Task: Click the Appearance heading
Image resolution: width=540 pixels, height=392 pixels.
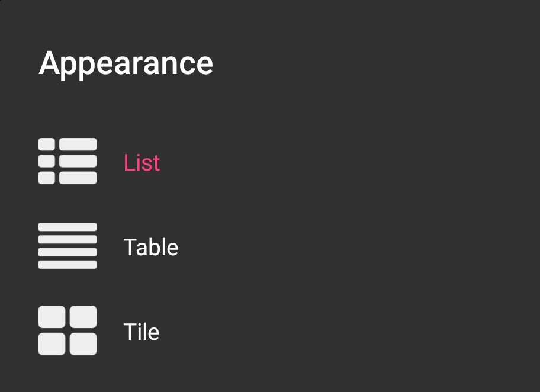Action: coord(126,63)
